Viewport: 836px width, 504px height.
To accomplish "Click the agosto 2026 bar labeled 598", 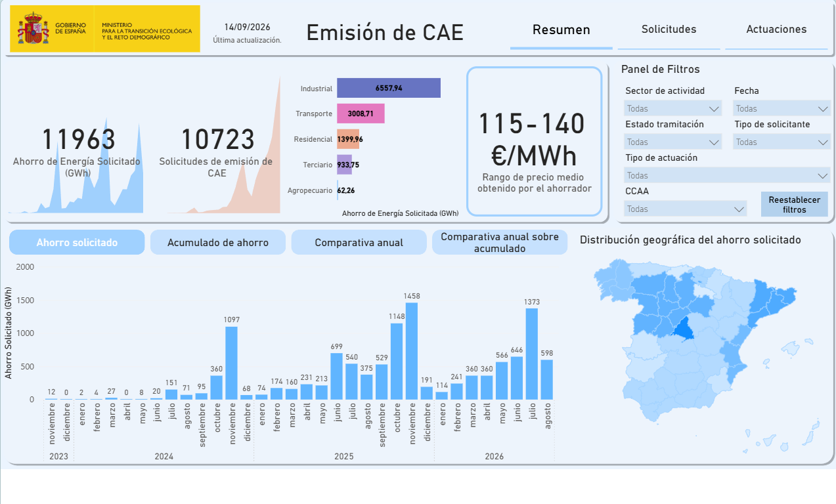I will [546, 380].
